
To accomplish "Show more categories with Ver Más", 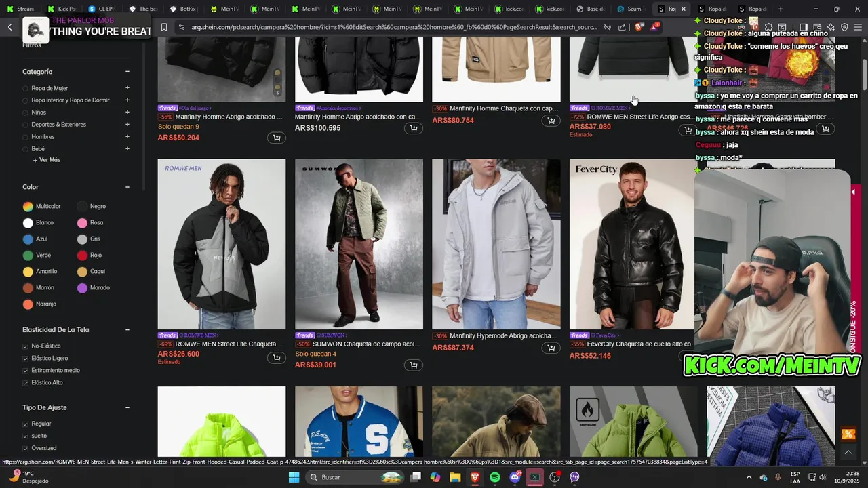I will click(x=46, y=160).
